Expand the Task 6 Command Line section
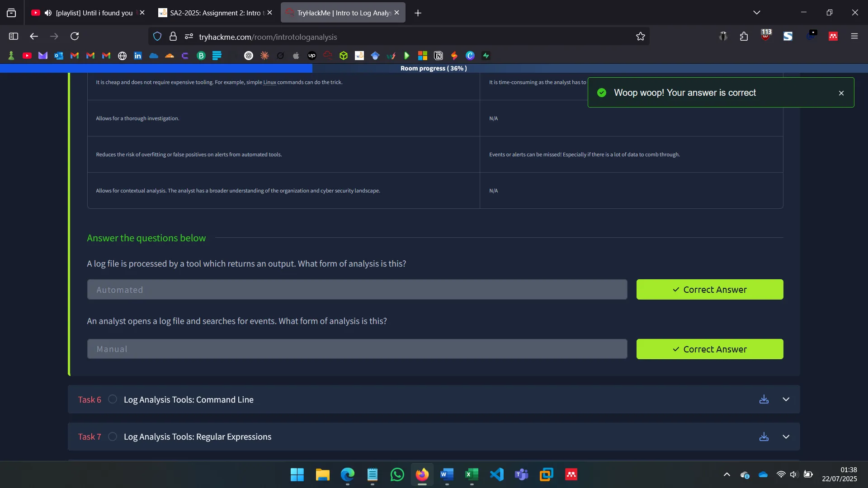 click(x=786, y=399)
